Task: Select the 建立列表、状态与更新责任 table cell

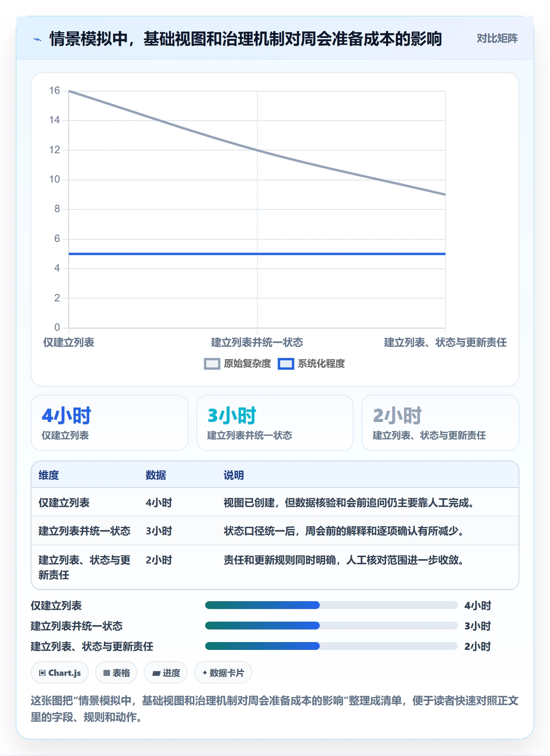Action: (84, 567)
